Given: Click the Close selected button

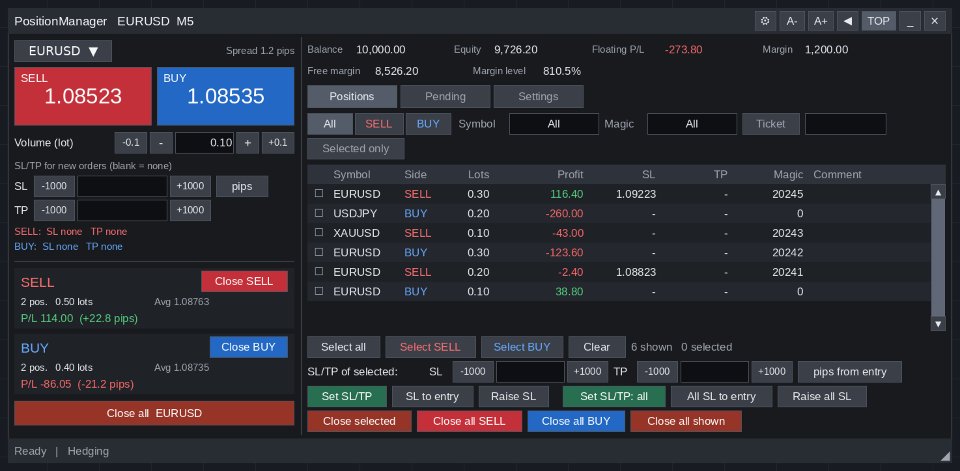Looking at the screenshot, I should click(359, 421).
